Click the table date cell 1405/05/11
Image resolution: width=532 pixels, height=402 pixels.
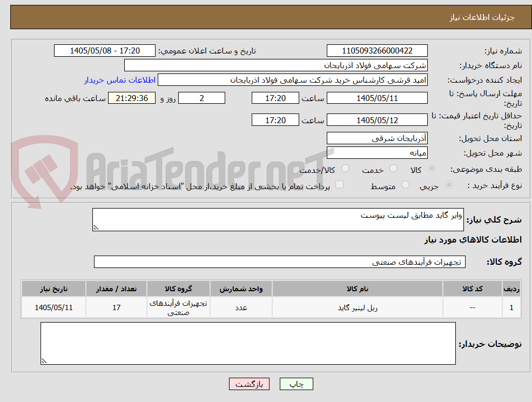(53, 307)
